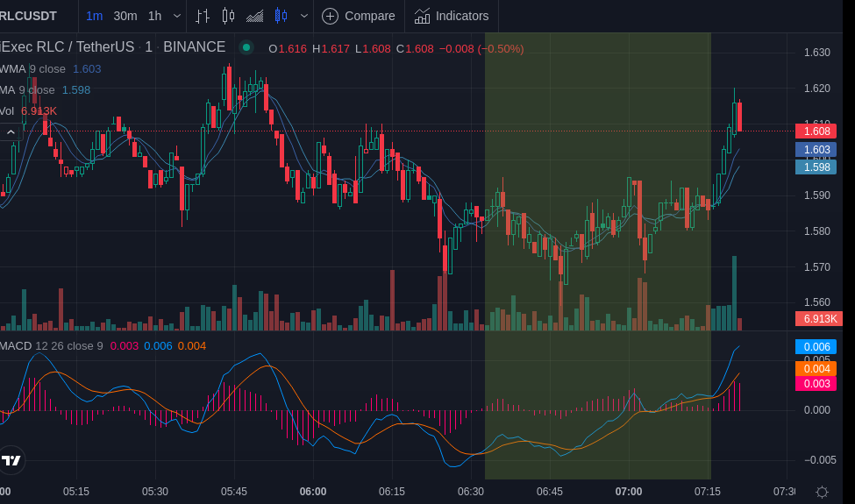Switch to the 30m timeframe
Image resolution: width=855 pixels, height=504 pixels.
pyautogui.click(x=125, y=16)
